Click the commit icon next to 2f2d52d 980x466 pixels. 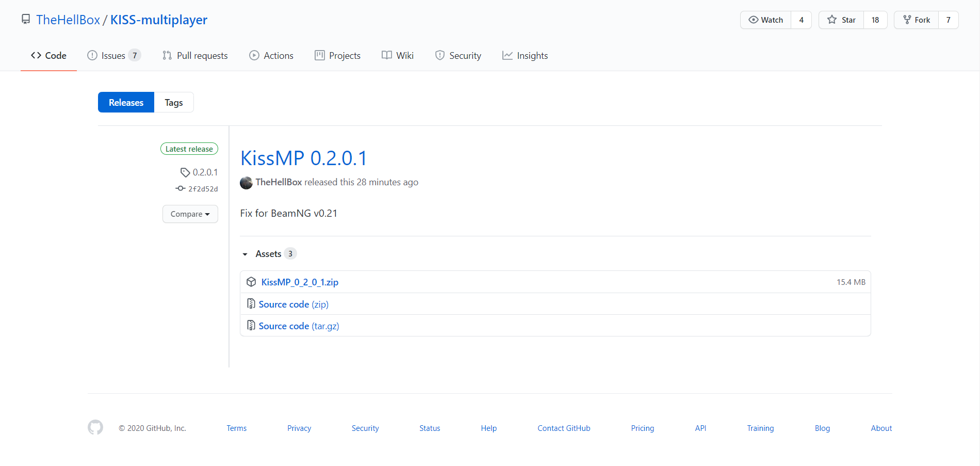181,188
